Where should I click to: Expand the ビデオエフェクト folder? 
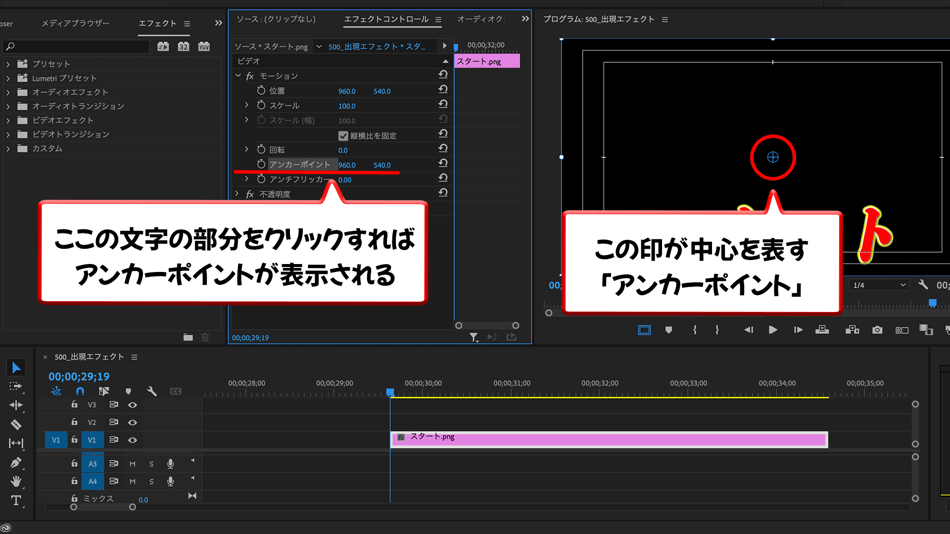[9, 120]
